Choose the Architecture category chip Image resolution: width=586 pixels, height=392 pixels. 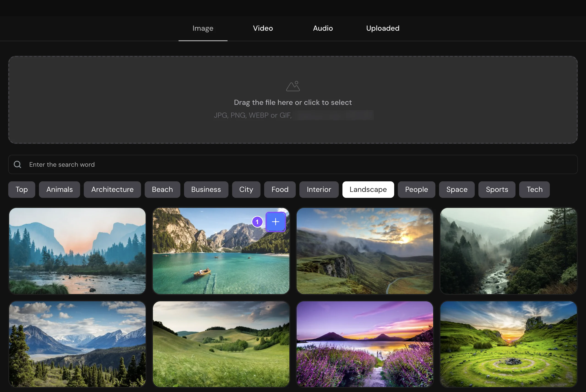112,190
